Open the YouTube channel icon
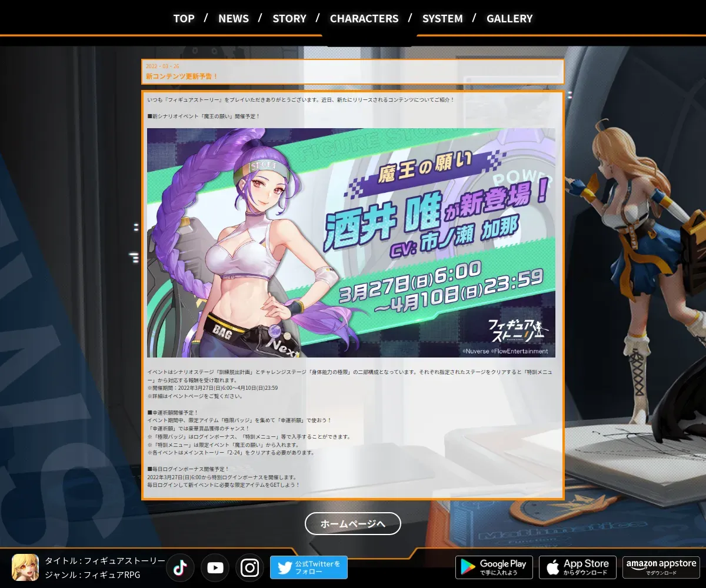The height and width of the screenshot is (588, 706). (215, 567)
